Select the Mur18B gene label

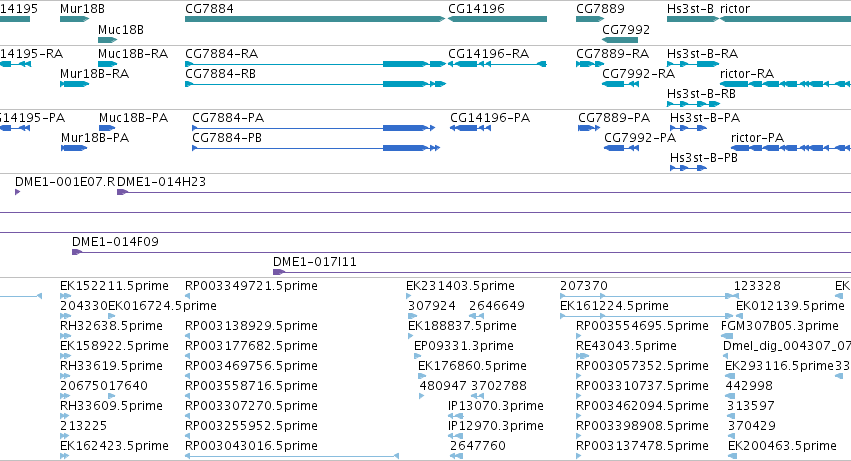(x=82, y=9)
